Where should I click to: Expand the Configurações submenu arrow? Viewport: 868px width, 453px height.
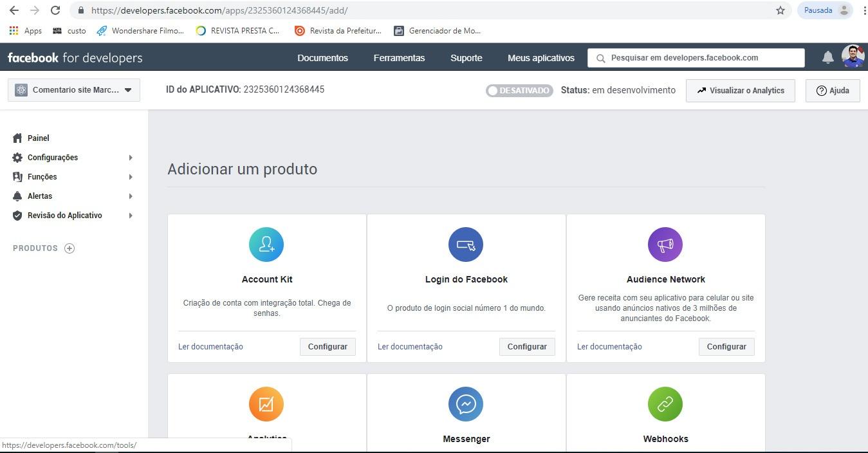point(131,158)
